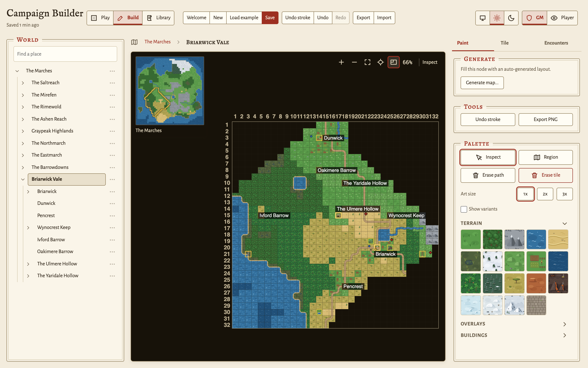The image size is (588, 368).
Task: Expand the Overlays palette section
Action: point(565,324)
